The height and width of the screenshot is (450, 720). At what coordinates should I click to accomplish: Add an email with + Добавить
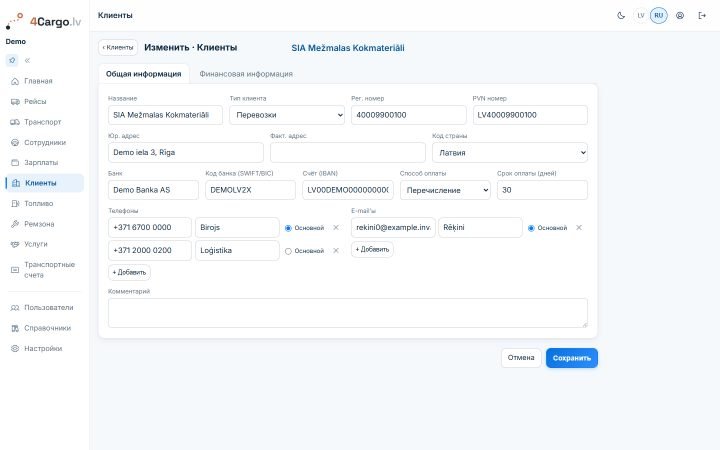tap(372, 249)
